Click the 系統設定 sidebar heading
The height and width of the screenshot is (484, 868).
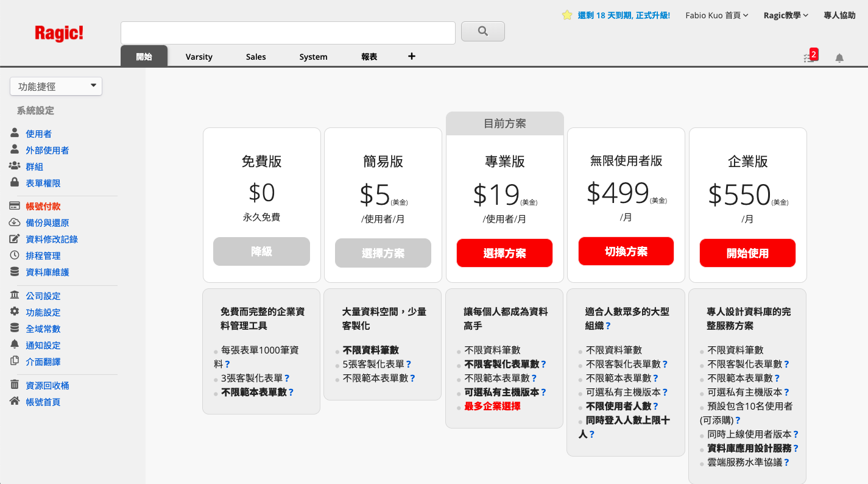tap(35, 110)
